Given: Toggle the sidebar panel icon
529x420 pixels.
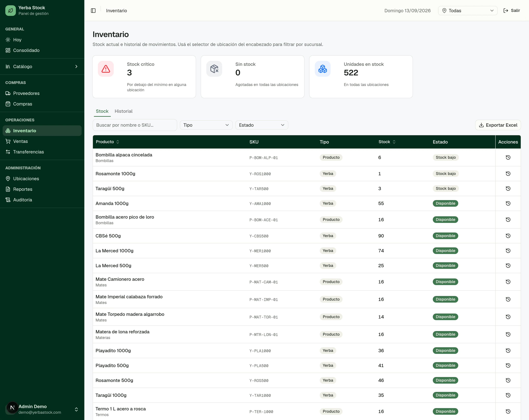Looking at the screenshot, I should click(x=93, y=11).
